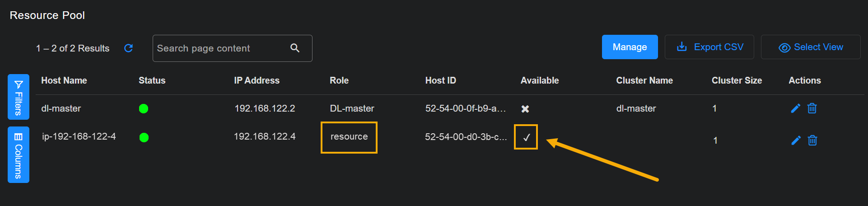This screenshot has height=206, width=868.
Task: Click the refresh results icon
Action: [128, 48]
